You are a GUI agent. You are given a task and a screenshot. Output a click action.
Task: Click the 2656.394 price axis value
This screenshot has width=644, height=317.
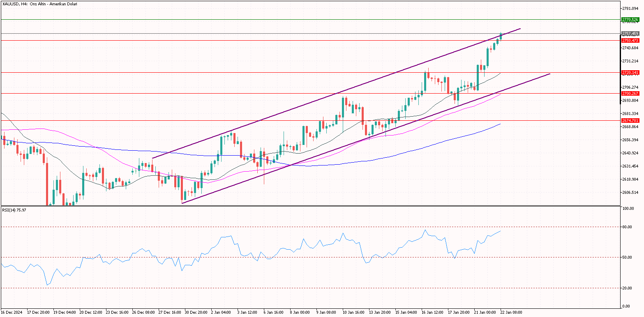pos(630,140)
